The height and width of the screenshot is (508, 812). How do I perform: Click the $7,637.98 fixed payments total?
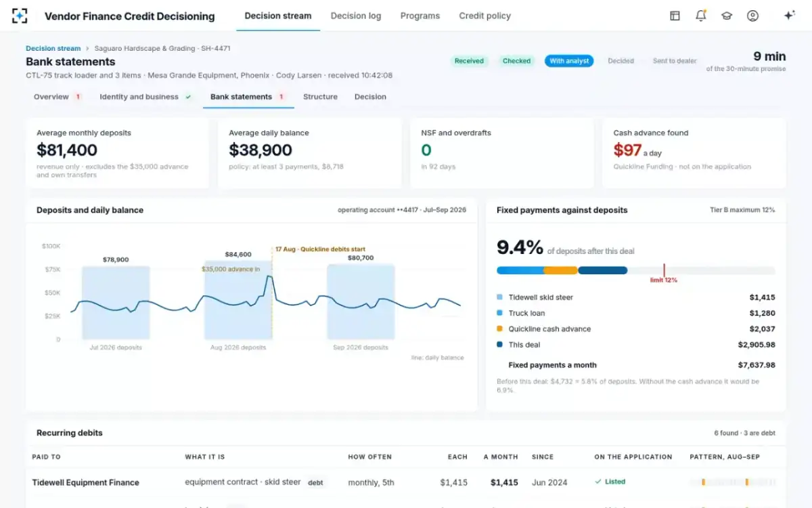(x=757, y=365)
